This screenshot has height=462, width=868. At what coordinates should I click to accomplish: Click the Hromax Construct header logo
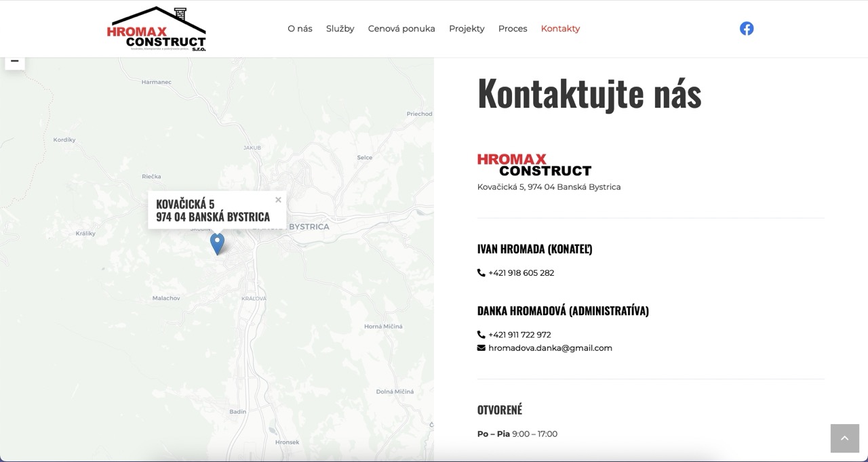coord(157,29)
